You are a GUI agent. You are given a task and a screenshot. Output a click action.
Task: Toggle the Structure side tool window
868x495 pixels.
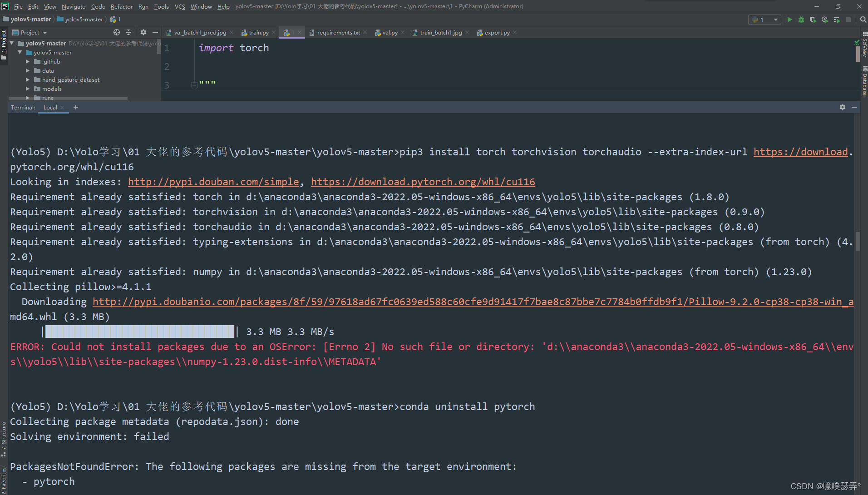click(4, 439)
